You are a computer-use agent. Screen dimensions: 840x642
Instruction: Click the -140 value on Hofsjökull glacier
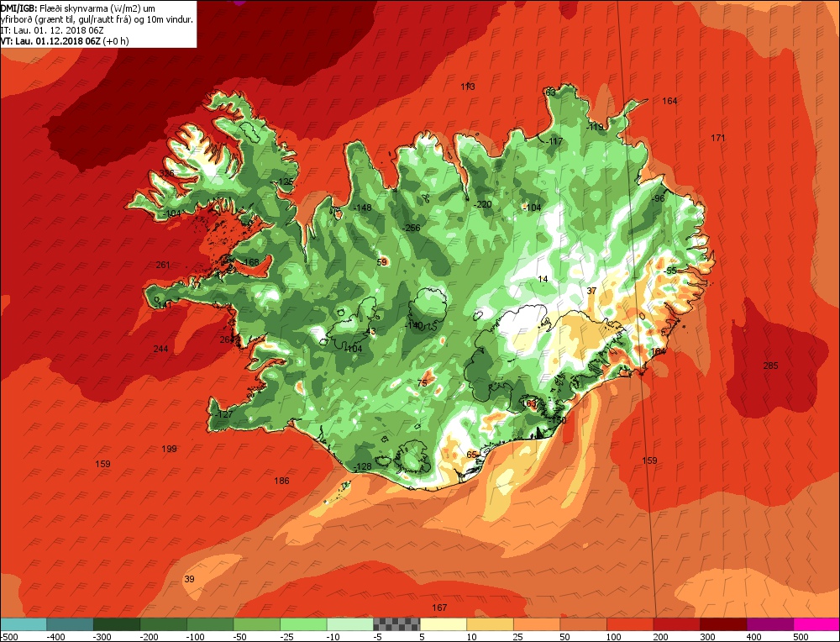point(413,325)
